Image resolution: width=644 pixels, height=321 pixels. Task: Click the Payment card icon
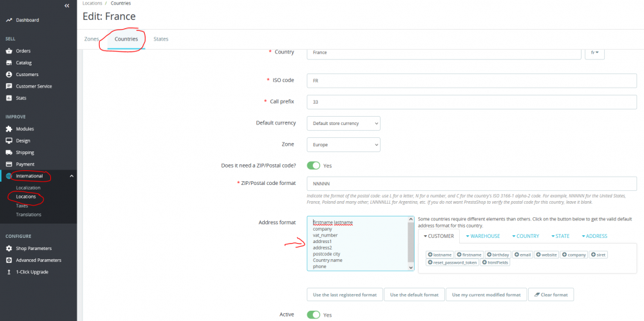click(x=8, y=164)
